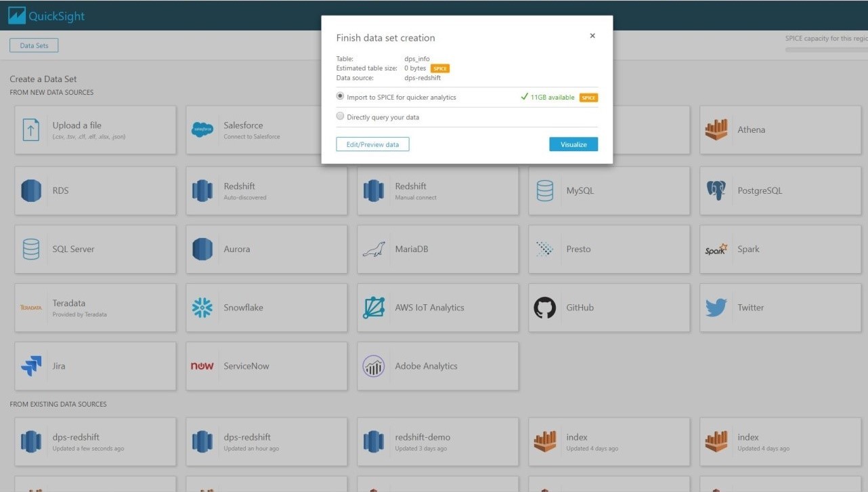This screenshot has width=868, height=492.
Task: Click the Salesforce cloud icon
Action: pos(202,129)
